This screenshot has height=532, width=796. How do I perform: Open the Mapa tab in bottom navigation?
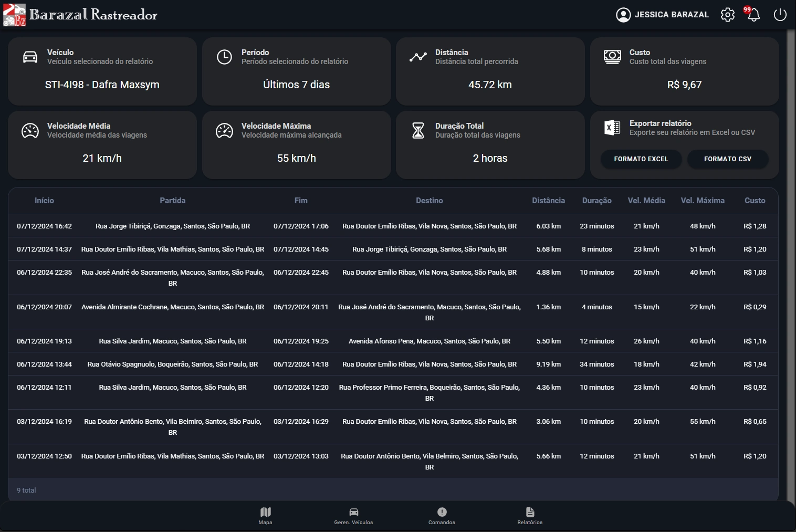[266, 515]
